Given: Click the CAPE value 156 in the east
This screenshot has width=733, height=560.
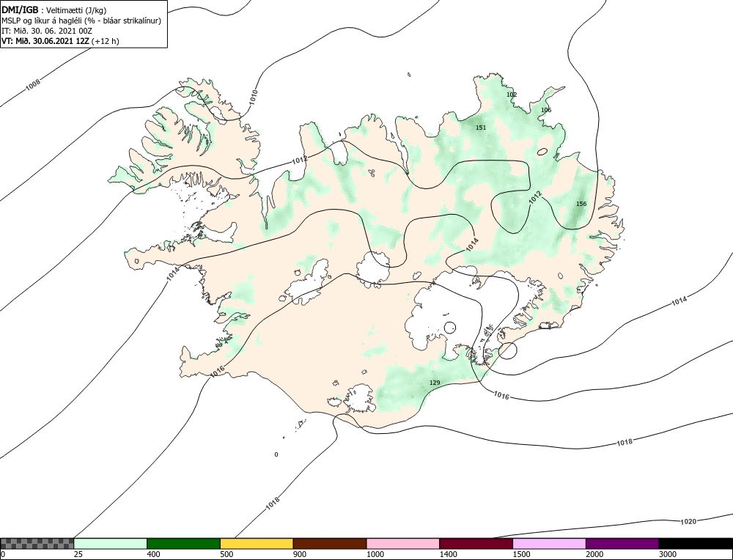Looking at the screenshot, I should 581,204.
